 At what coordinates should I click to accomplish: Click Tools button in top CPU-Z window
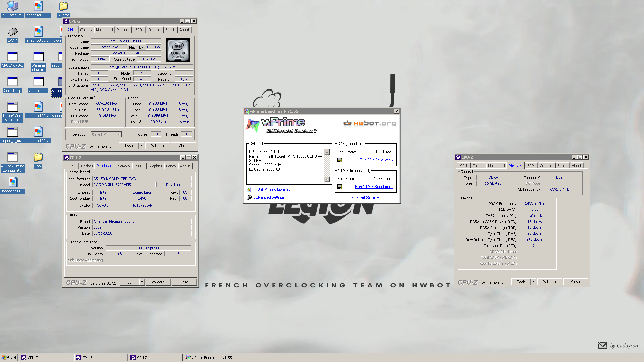coord(129,146)
